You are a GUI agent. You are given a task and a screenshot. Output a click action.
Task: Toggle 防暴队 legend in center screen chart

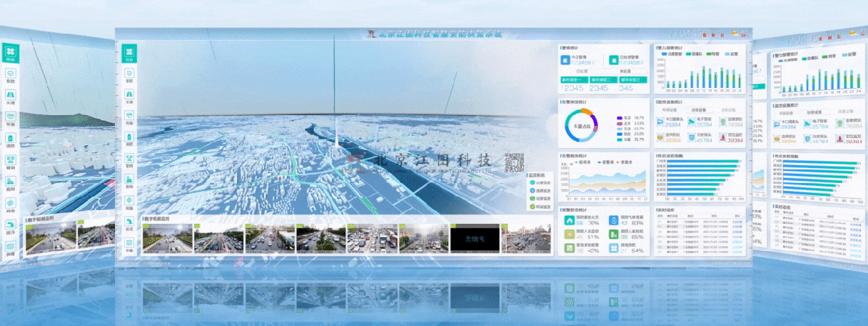tap(695, 54)
